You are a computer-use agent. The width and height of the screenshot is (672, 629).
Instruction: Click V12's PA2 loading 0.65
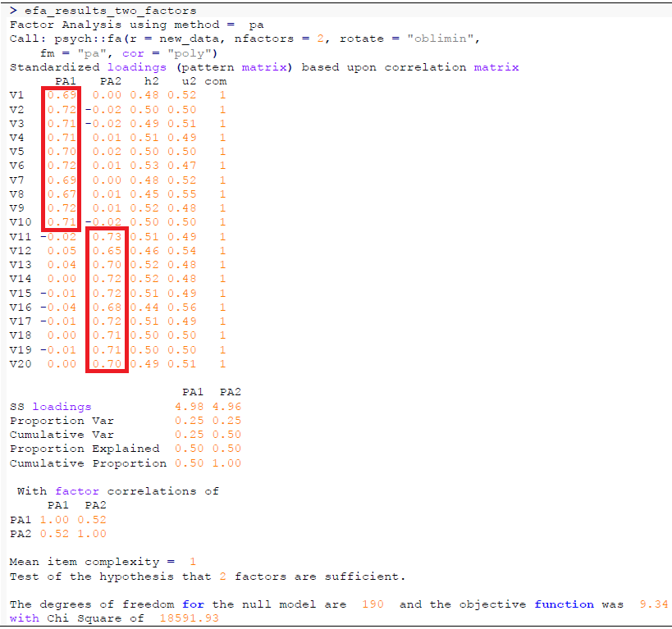(107, 251)
